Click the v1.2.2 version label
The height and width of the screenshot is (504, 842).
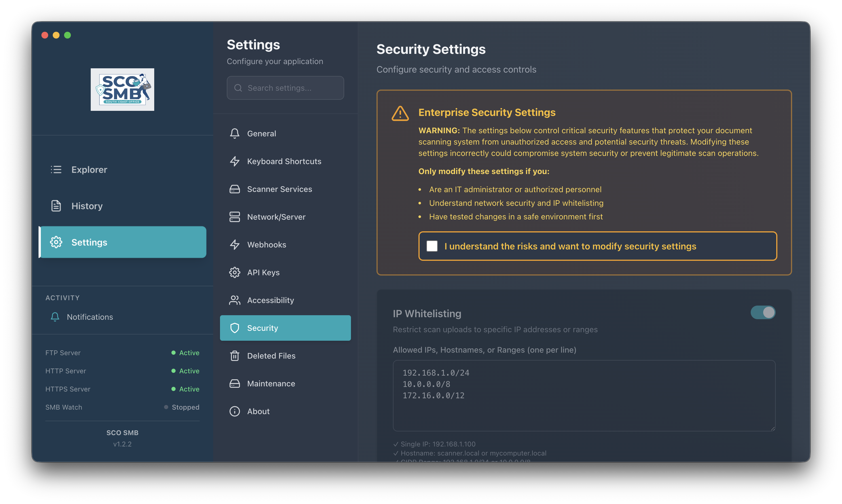[x=122, y=444]
